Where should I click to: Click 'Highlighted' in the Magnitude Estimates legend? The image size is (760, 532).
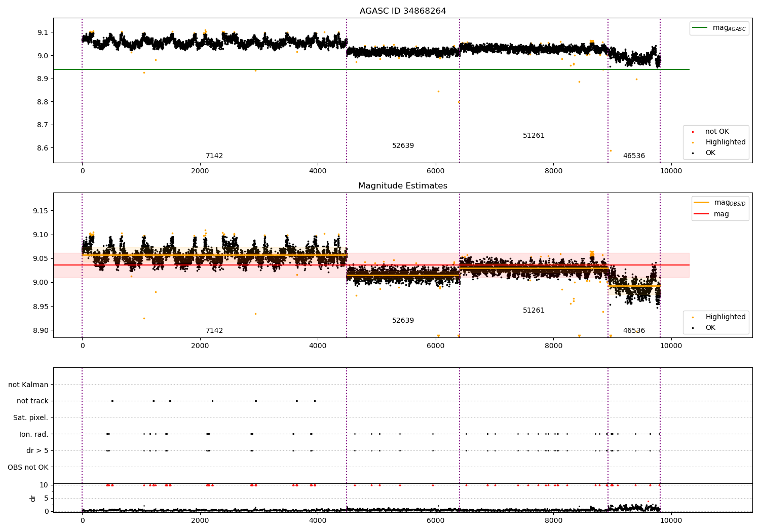[726, 317]
